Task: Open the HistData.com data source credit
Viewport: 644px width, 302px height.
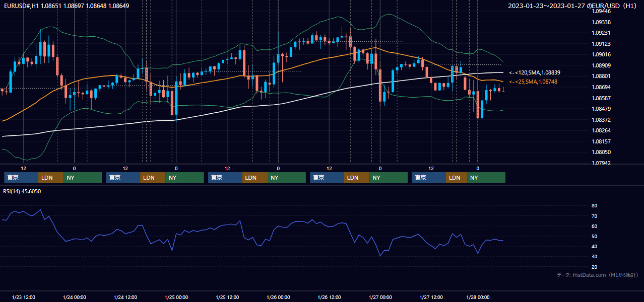Action: (598, 275)
